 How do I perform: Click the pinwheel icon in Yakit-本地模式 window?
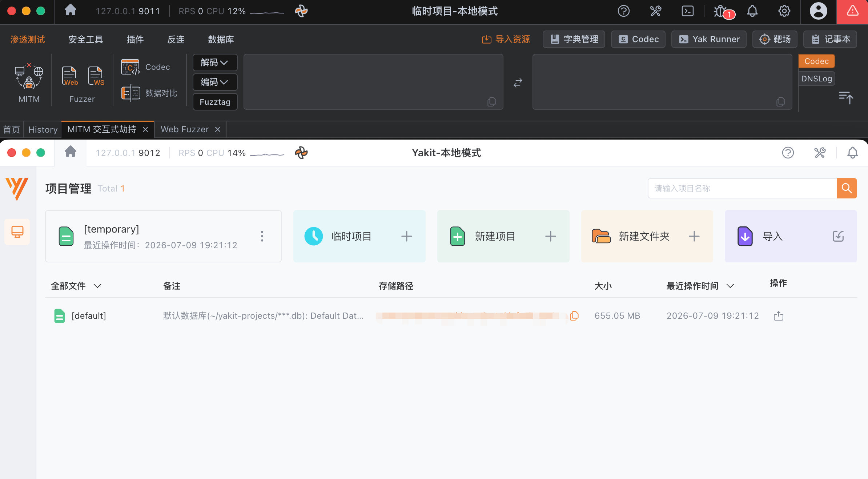tap(301, 153)
